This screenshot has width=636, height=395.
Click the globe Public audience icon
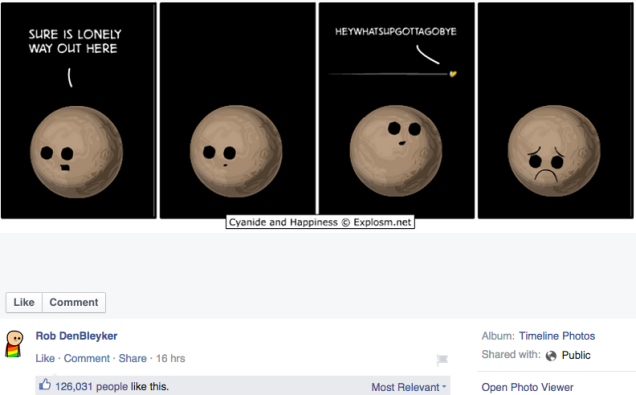551,356
